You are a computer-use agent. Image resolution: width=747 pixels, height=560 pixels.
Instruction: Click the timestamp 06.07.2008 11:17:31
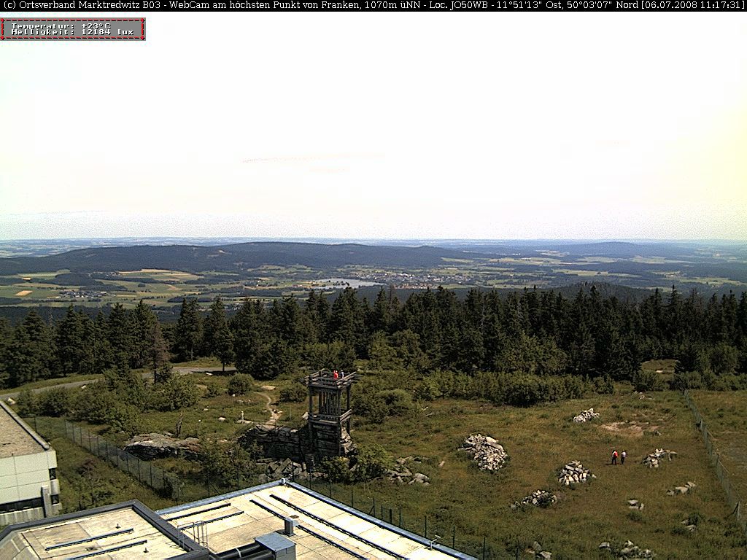click(692, 5)
